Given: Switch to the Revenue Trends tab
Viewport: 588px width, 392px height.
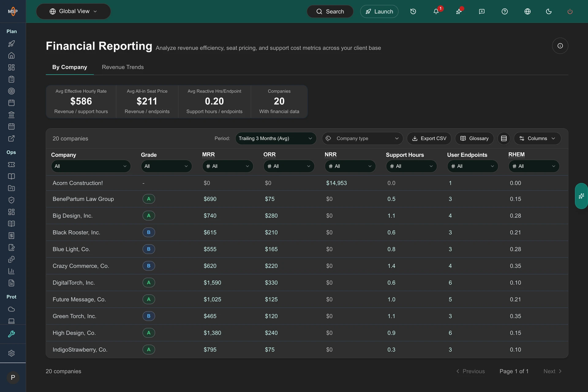Looking at the screenshot, I should click(123, 67).
